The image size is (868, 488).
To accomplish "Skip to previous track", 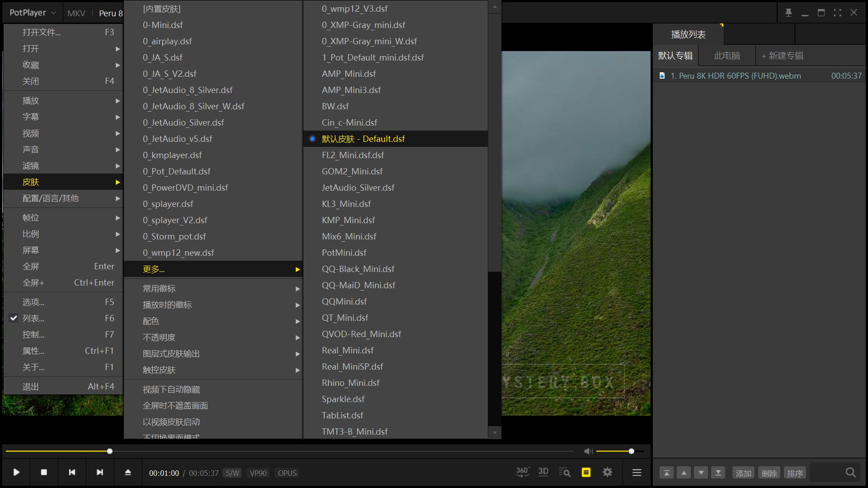I will tap(72, 473).
